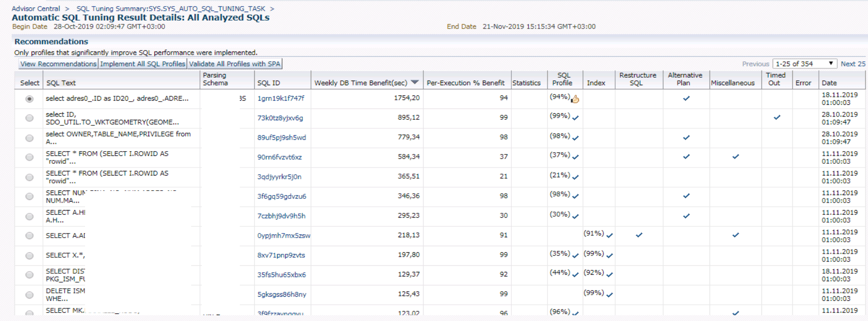Click Alternative Plan checkmark for 89uf5pj9sh5wd

[x=686, y=138]
